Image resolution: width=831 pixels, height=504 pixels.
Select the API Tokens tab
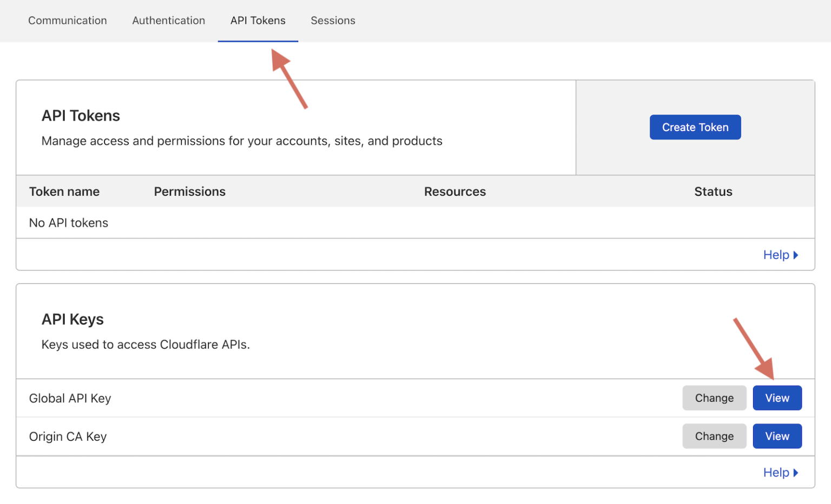(x=258, y=21)
